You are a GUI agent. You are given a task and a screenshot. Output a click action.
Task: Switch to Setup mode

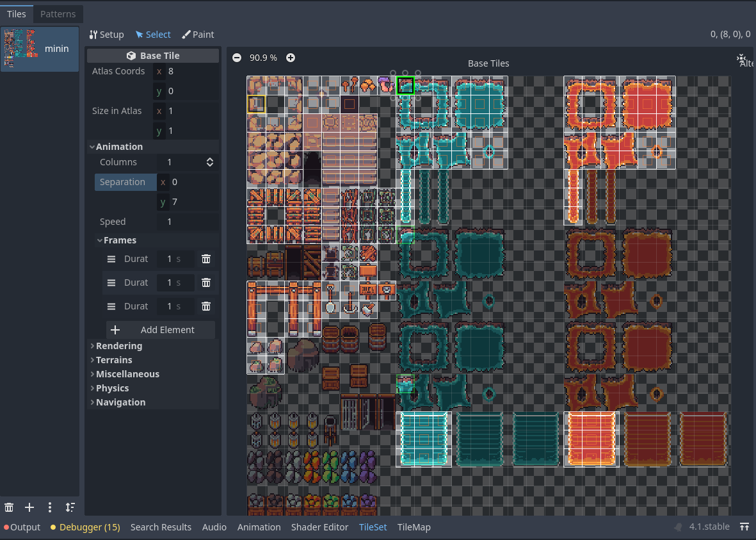[106, 34]
